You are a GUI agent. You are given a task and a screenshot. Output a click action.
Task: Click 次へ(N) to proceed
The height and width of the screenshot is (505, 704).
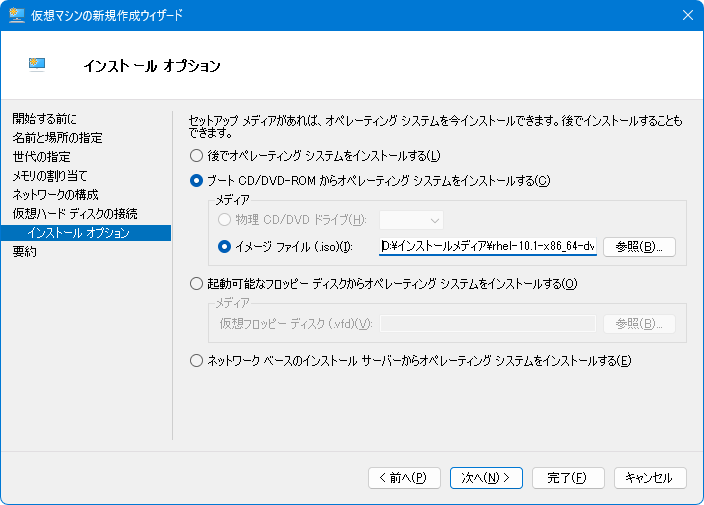click(486, 478)
